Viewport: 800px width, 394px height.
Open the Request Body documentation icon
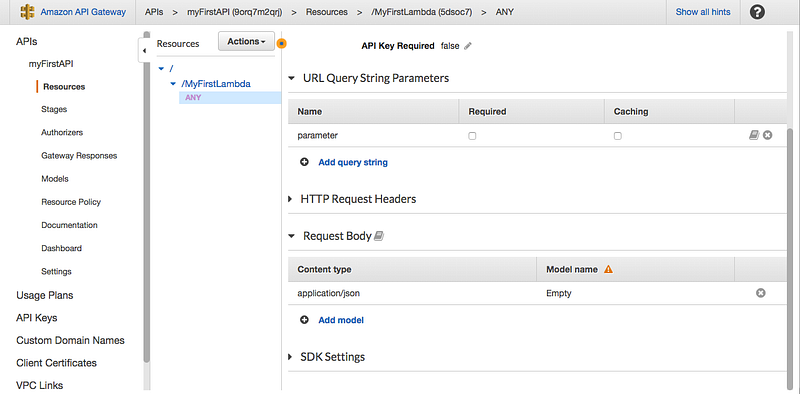coord(379,236)
